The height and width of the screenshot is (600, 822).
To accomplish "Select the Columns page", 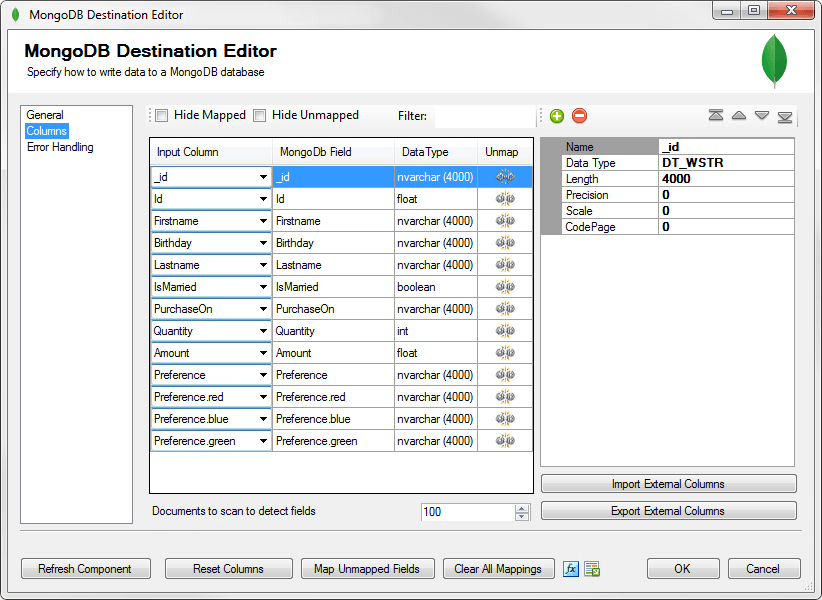I will pos(47,131).
